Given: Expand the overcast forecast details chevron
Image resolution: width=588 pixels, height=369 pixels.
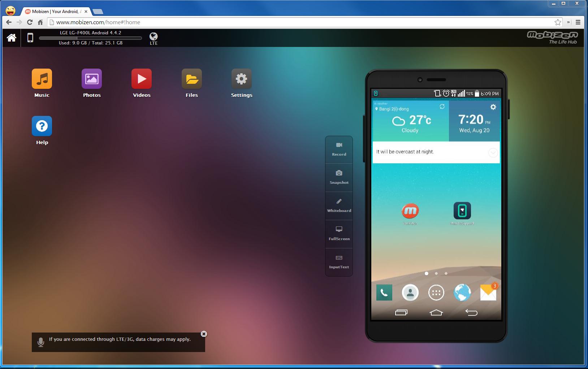Looking at the screenshot, I should point(492,153).
